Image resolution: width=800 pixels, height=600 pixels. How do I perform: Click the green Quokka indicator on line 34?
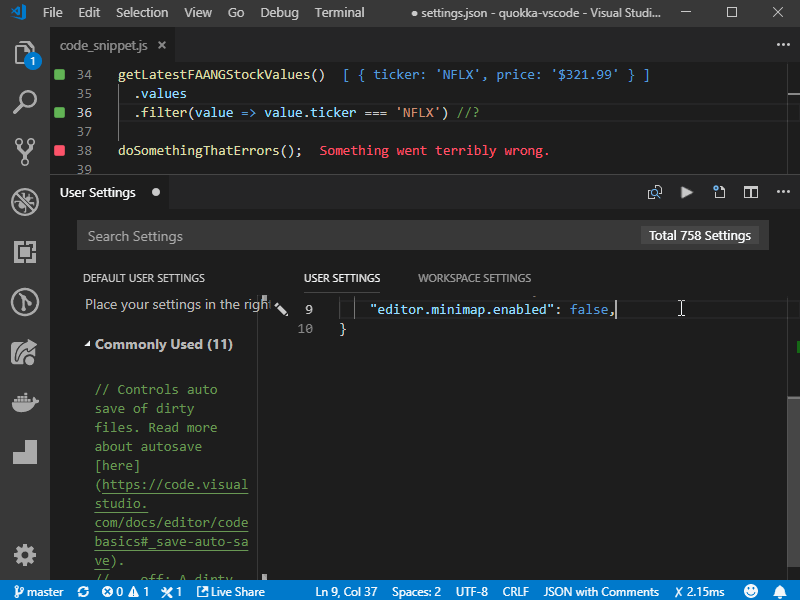pos(60,74)
